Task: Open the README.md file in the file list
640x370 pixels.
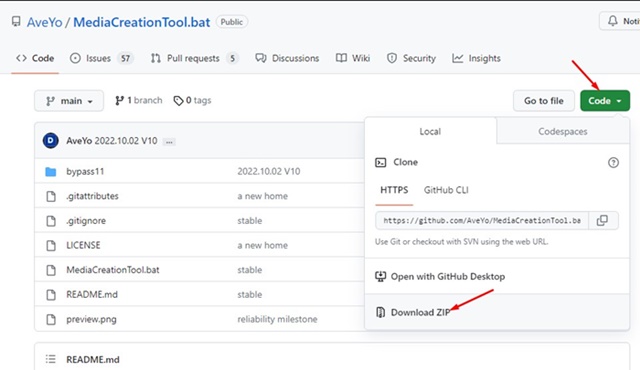Action: click(x=92, y=295)
